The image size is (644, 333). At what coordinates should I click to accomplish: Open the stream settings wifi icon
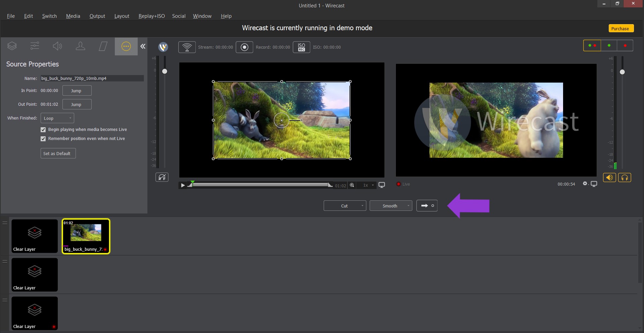(187, 47)
